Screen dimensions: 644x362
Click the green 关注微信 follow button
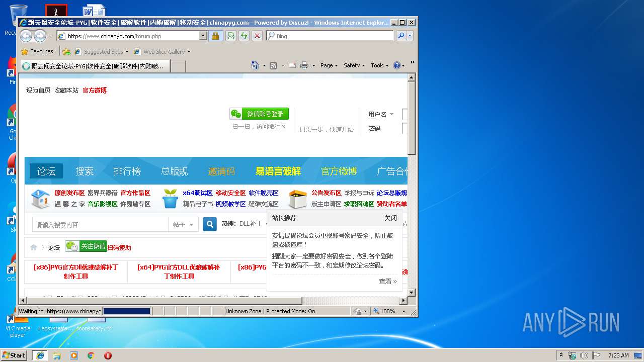tap(86, 246)
